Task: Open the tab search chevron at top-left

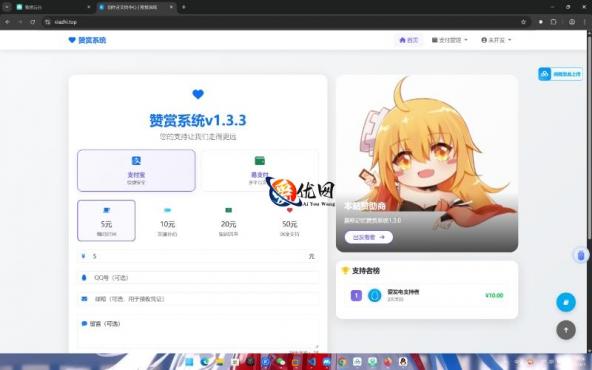Action: tap(7, 7)
